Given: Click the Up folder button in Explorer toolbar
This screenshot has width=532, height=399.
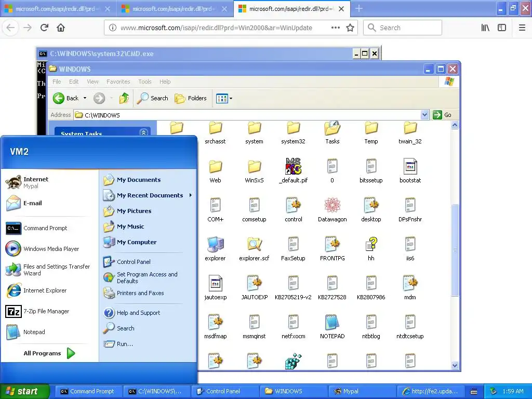Looking at the screenshot, I should point(124,98).
